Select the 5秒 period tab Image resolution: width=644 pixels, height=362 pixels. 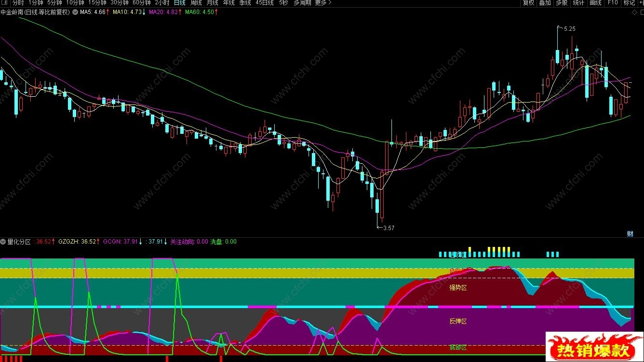[283, 3]
